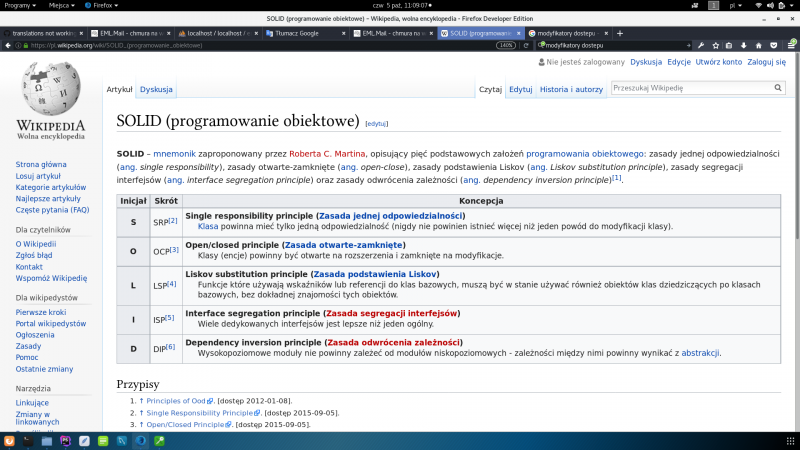The height and width of the screenshot is (450, 800).
Task: Go to the Firefox home page icon
Action: pyautogui.click(x=756, y=45)
